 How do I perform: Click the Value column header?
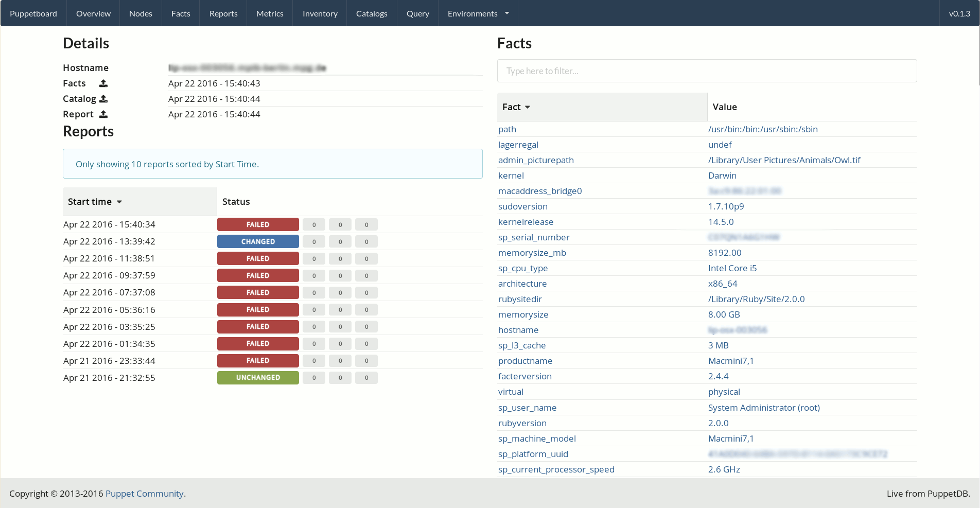725,107
